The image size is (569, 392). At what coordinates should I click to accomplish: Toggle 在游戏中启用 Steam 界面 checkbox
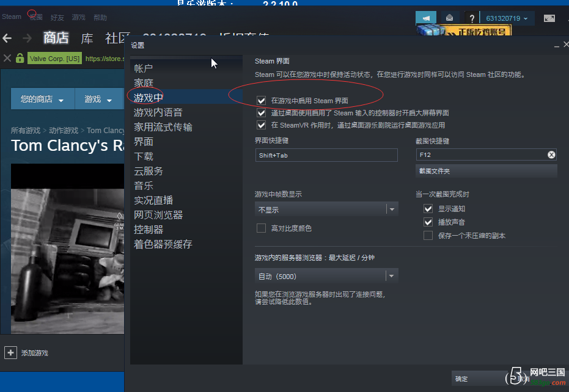point(262,101)
